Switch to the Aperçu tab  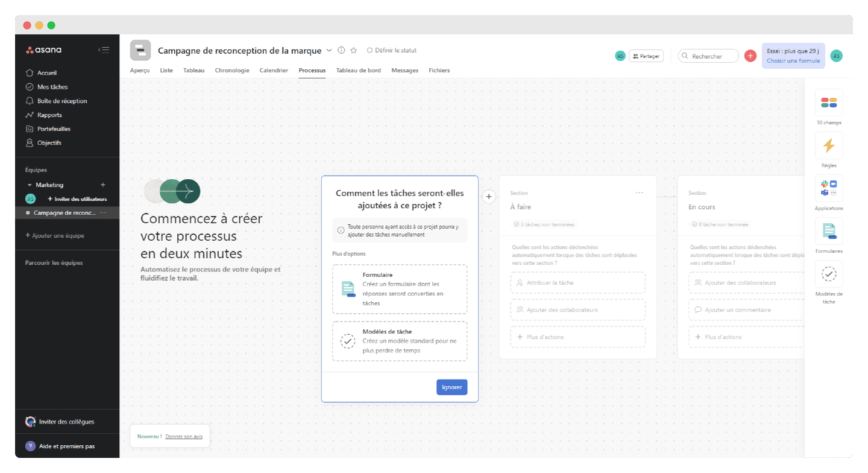(140, 71)
